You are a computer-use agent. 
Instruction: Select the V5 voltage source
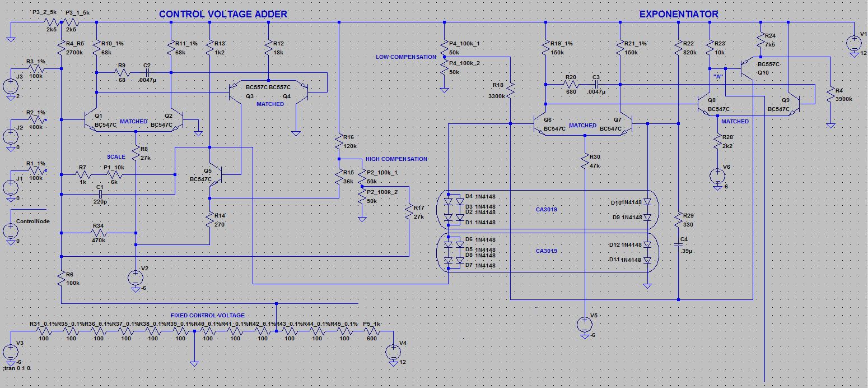coord(585,324)
